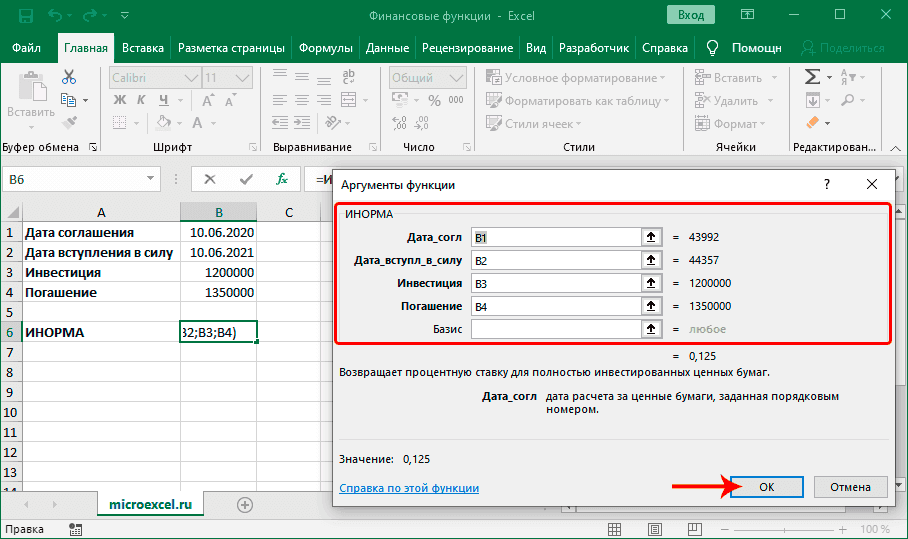Screen dimensions: 908x539
Task: Click the AutoSum sigma icon
Action: click(812, 77)
